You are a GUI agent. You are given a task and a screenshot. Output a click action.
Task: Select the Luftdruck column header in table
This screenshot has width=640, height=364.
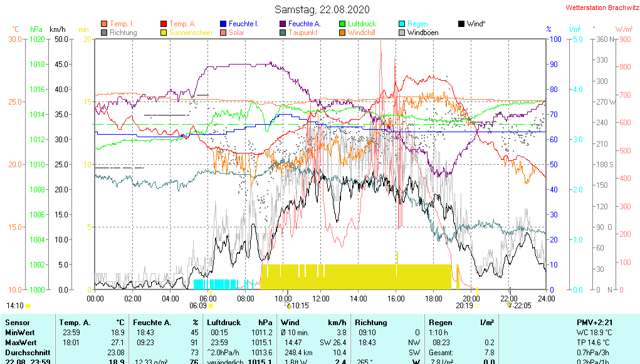224,322
